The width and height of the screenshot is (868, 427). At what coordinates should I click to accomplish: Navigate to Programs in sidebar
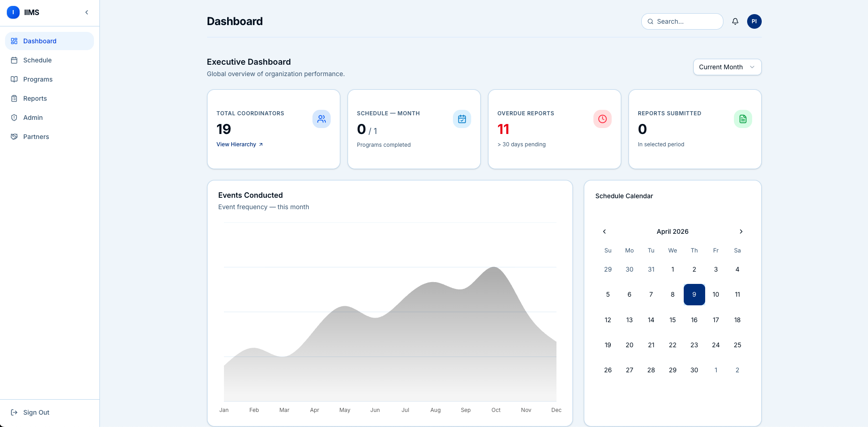[38, 79]
